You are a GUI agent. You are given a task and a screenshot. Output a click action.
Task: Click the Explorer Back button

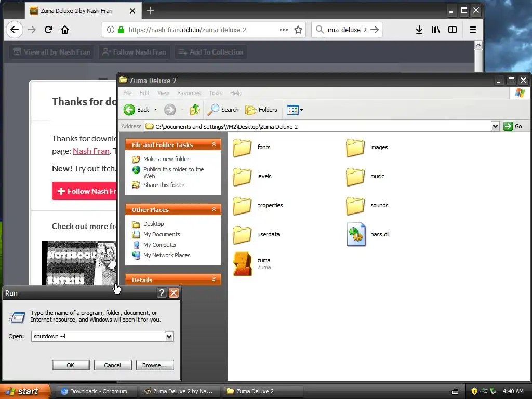click(137, 110)
